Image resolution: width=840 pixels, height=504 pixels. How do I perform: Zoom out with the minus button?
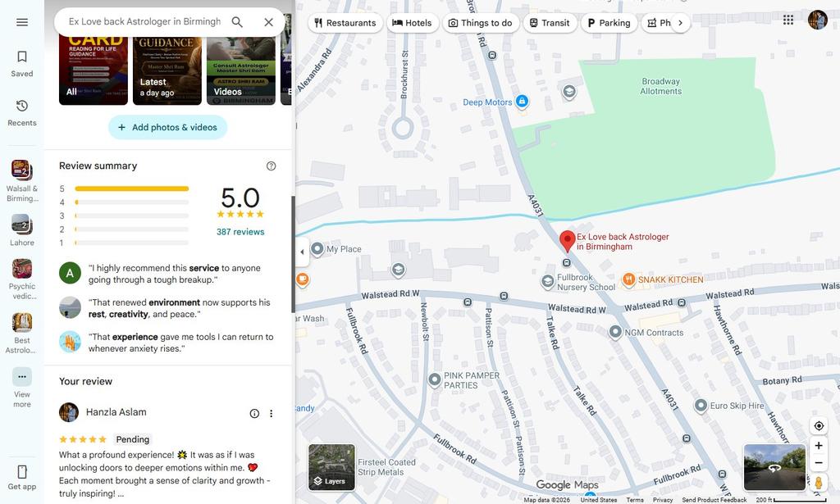[x=819, y=463]
